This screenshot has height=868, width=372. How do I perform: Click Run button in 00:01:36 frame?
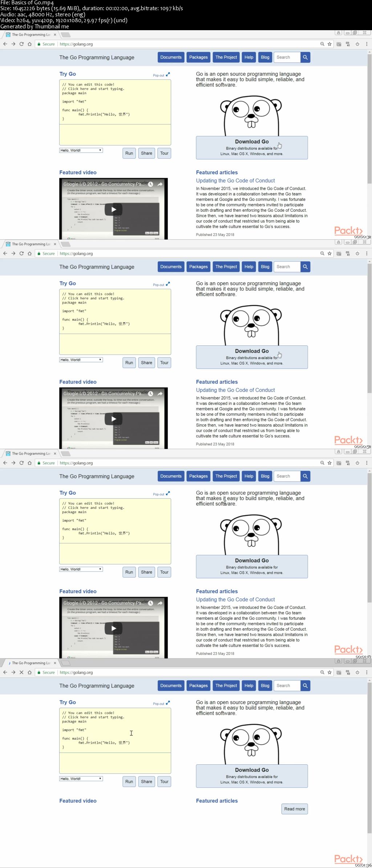(x=129, y=781)
